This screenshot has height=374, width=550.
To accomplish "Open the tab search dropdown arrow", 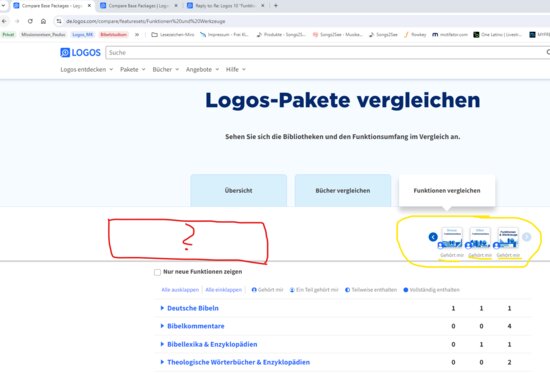I will coord(3,6).
